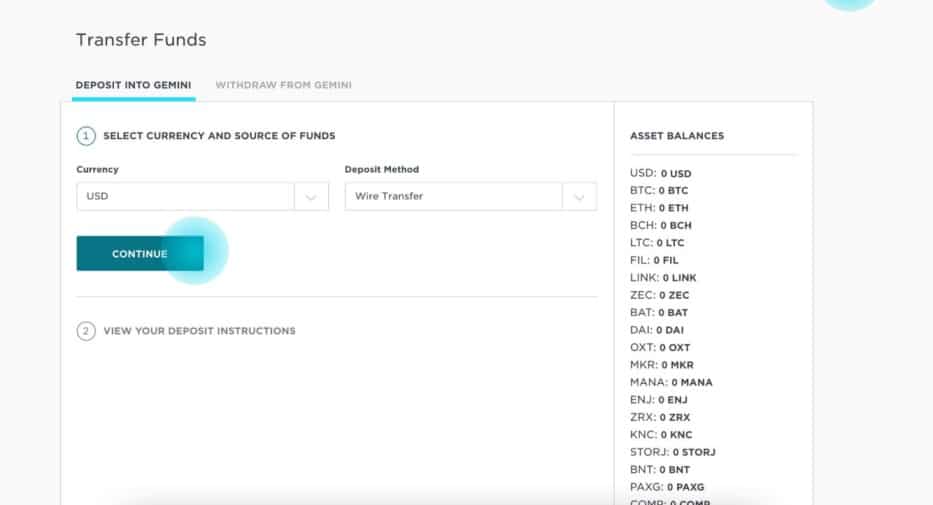Select the BNT balance row

point(660,469)
